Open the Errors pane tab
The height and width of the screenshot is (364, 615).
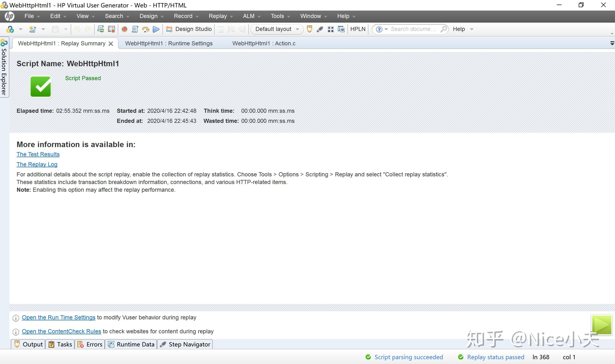90,344
